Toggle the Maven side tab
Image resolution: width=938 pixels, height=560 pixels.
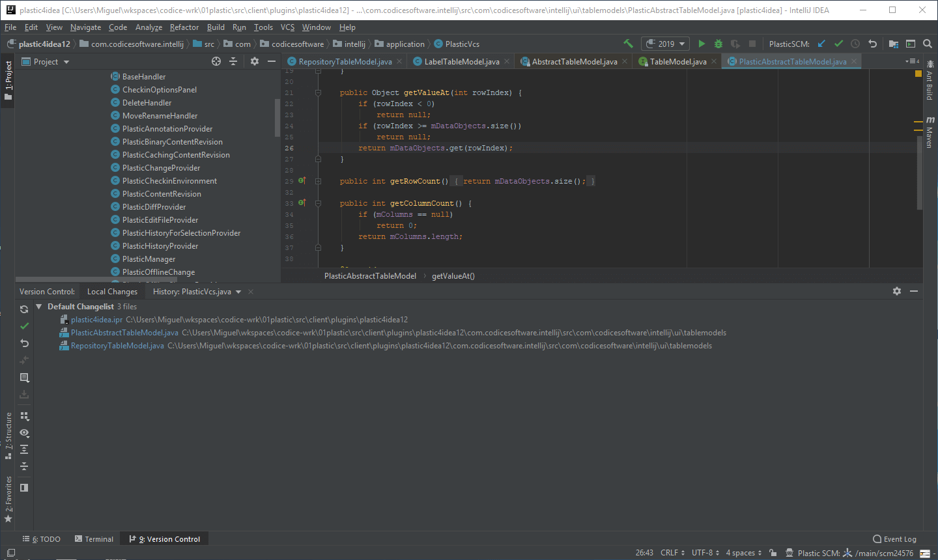[930, 132]
